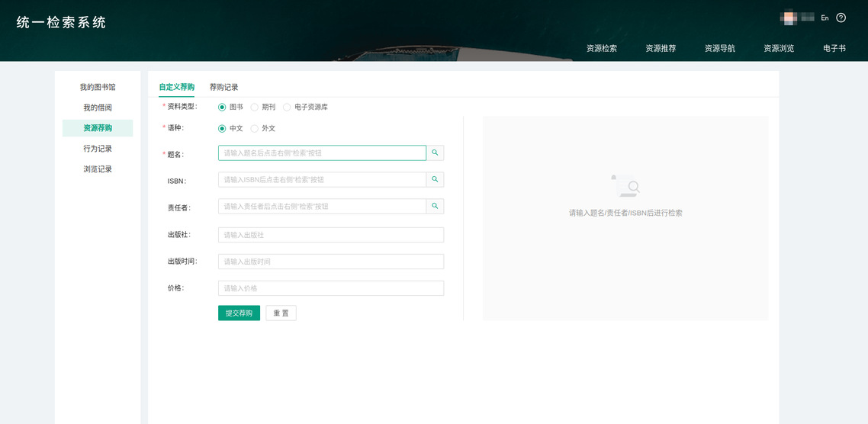Switch to the 荐购记录 tab
The image size is (868, 424).
[223, 87]
